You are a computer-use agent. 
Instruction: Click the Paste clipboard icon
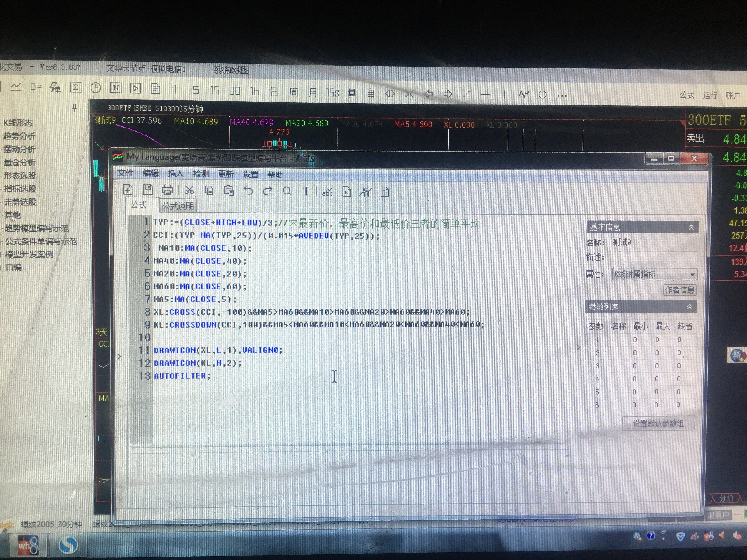(x=229, y=191)
